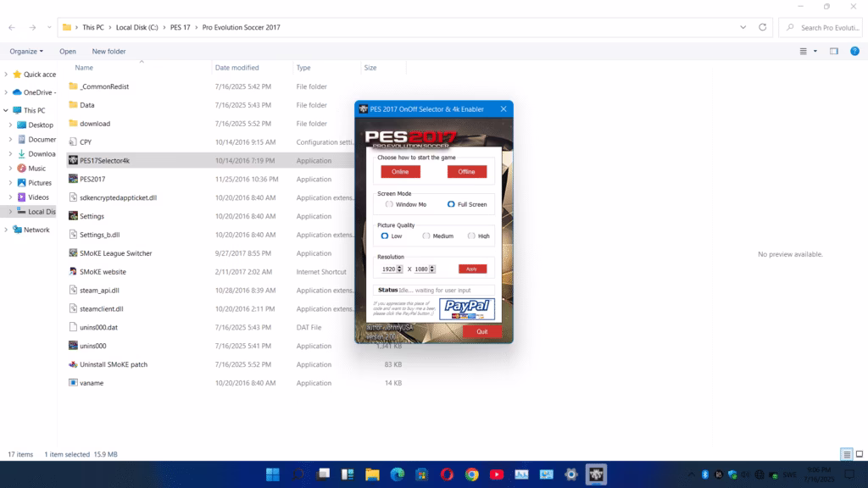Click the refresh button in address bar
Viewport: 868px width, 488px height.
[x=762, y=27]
